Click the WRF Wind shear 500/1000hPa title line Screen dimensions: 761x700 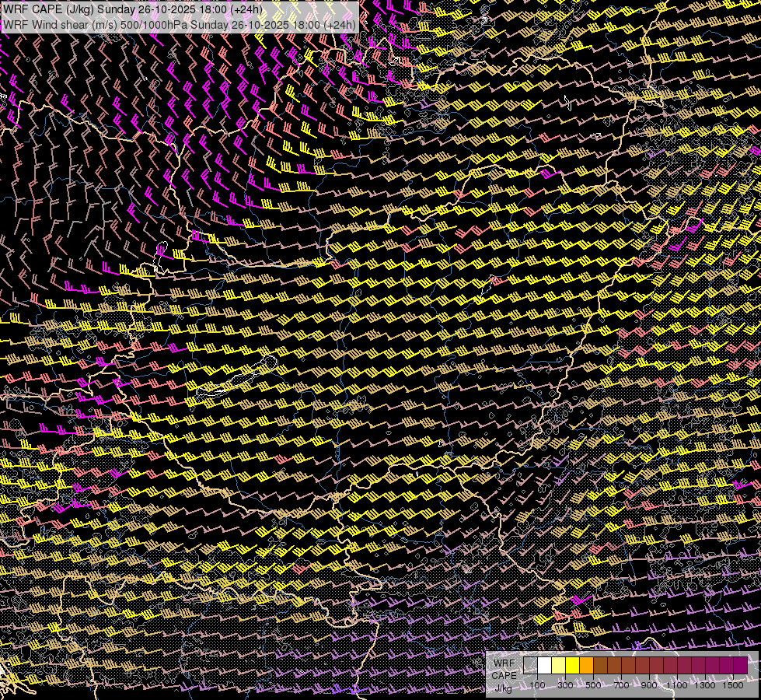coord(180,24)
